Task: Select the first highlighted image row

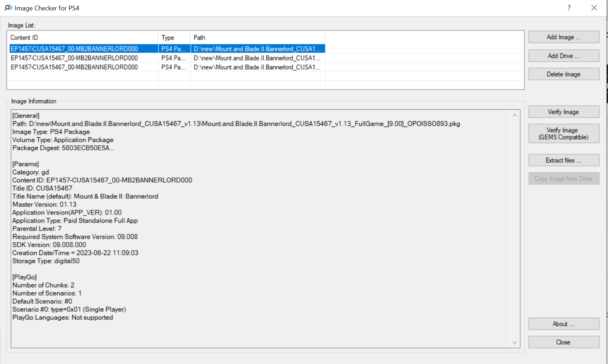Action: [x=167, y=49]
